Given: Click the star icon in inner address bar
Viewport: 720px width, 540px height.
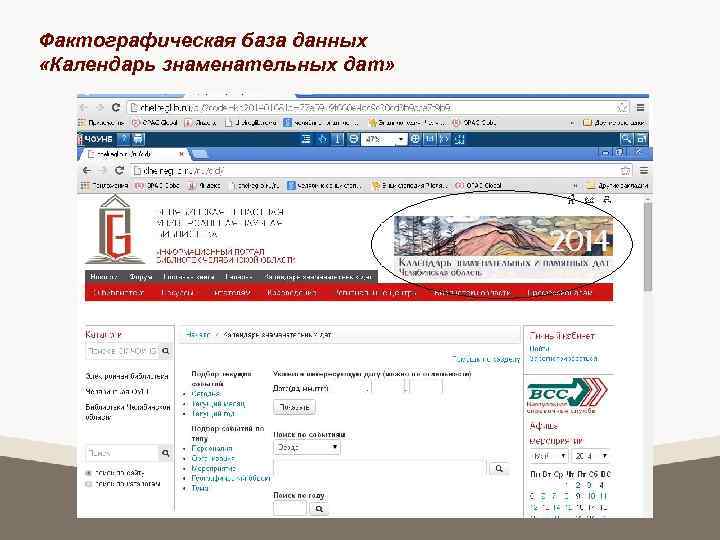Looking at the screenshot, I should coord(625,171).
